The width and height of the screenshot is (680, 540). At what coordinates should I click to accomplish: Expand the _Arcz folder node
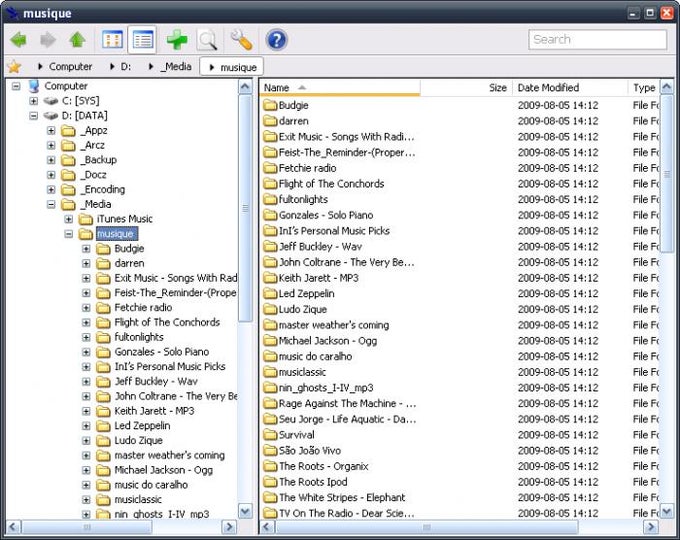pyautogui.click(x=51, y=145)
